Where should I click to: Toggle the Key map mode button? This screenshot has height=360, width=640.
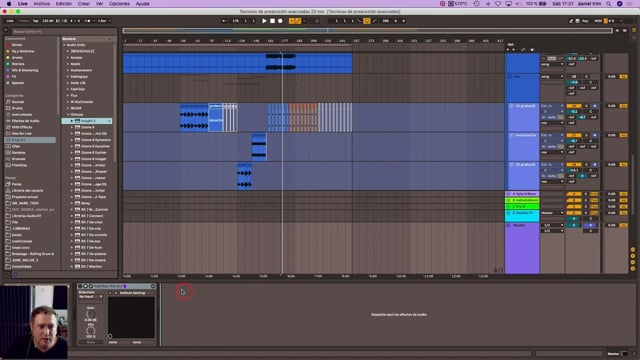coord(585,21)
